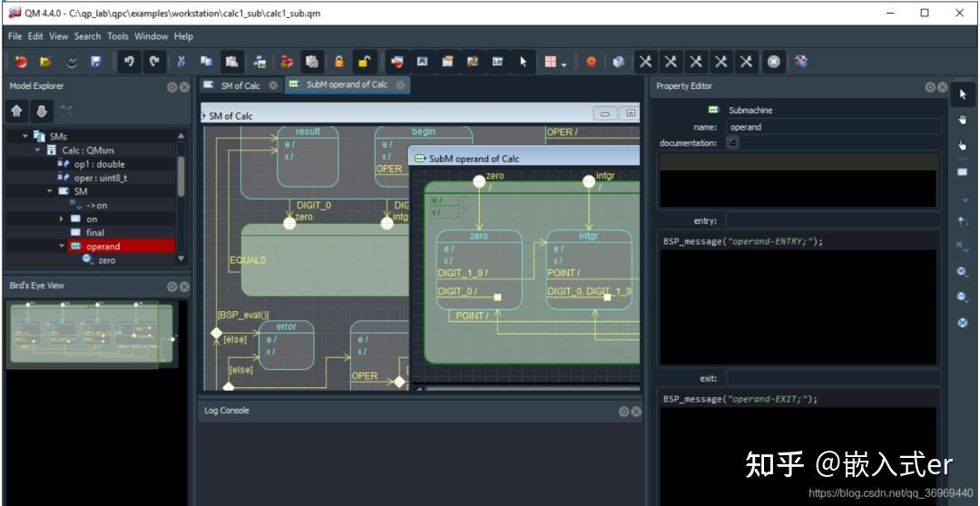Pick the state shape tool in palette
The image size is (980, 506).
(962, 171)
